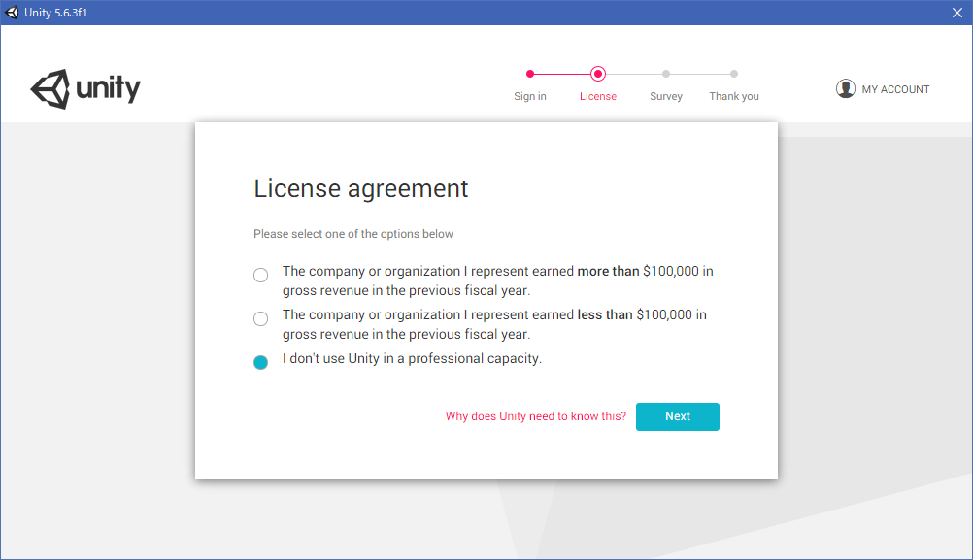This screenshot has height=560, width=973.
Task: Click the Survey step dot
Action: point(666,74)
